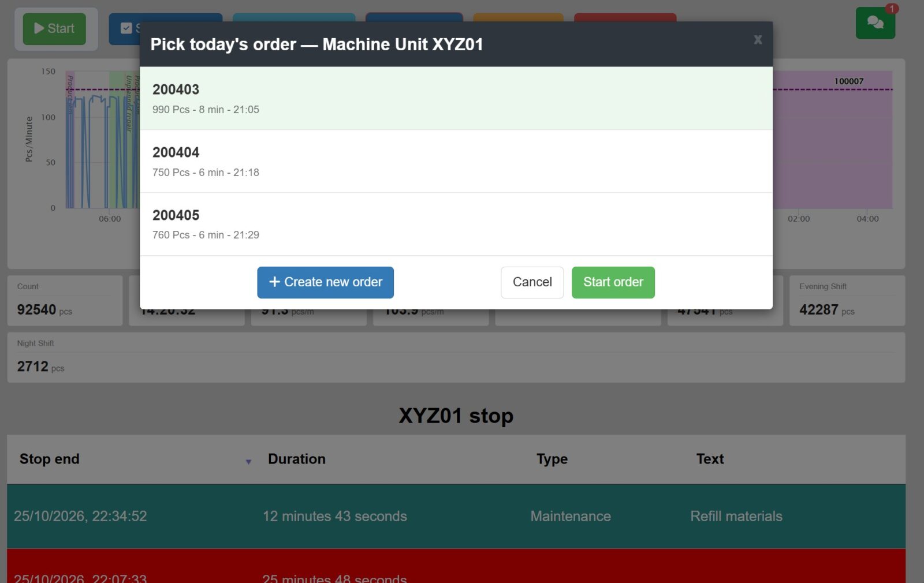Viewport: 924px width, 583px height.
Task: Cancel the order picker dialog
Action: point(532,282)
